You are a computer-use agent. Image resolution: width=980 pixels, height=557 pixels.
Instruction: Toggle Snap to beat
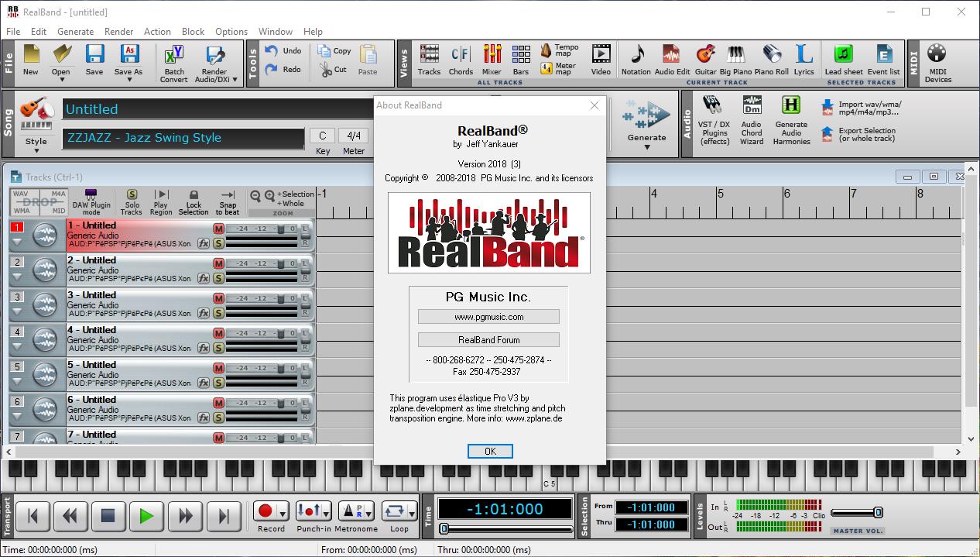tap(228, 203)
